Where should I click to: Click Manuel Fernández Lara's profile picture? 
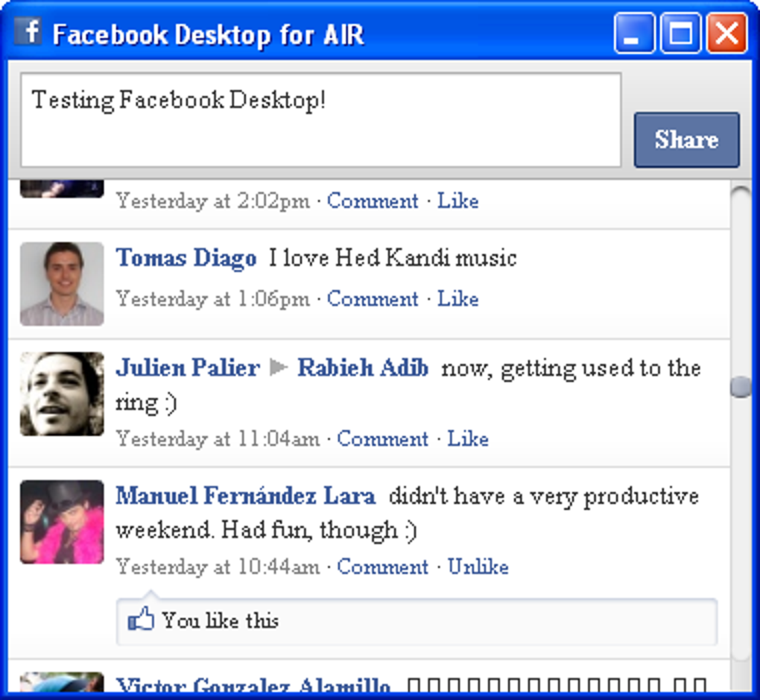point(62,521)
